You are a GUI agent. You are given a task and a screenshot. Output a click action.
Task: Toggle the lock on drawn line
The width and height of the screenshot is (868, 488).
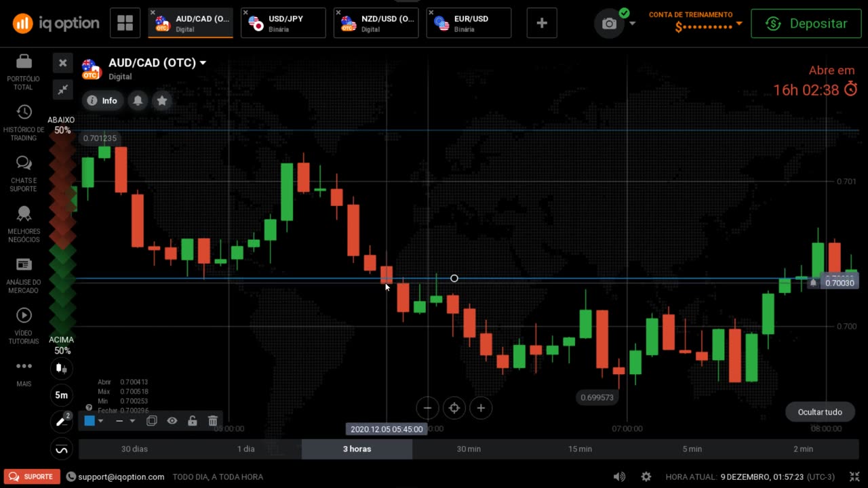[193, 421]
